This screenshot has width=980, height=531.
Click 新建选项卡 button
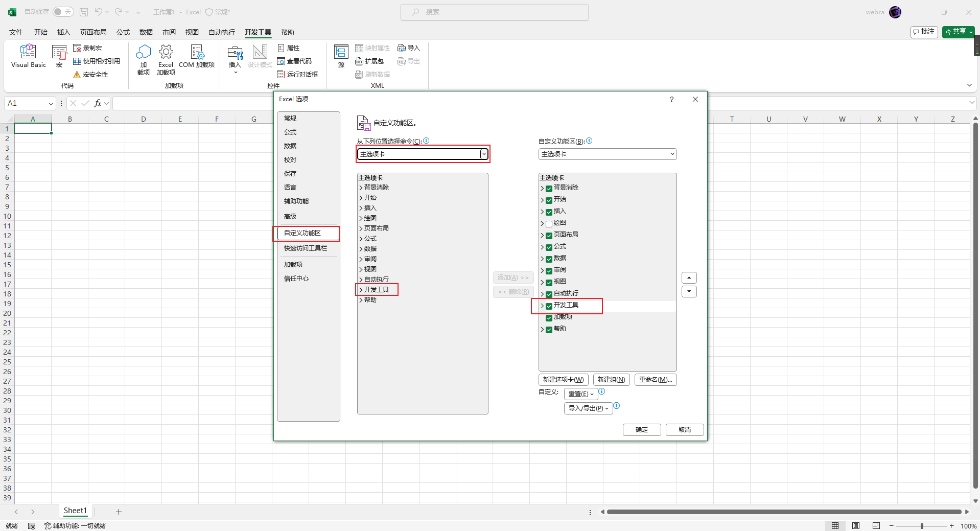pyautogui.click(x=564, y=380)
